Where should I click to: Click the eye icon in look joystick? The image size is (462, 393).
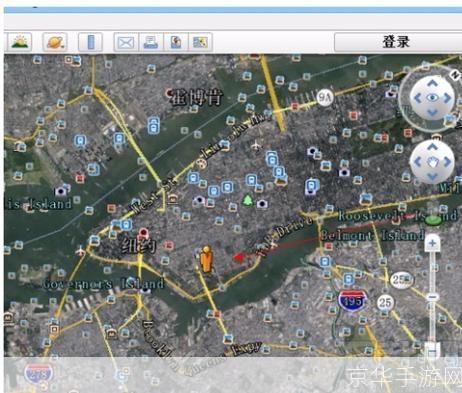432,97
